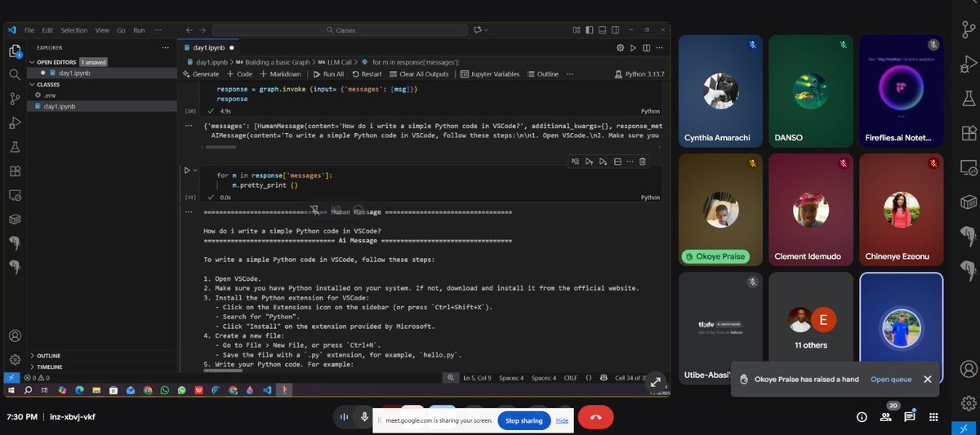Image resolution: width=980 pixels, height=435 pixels.
Task: Open the Search view in activity bar
Action: 15,74
